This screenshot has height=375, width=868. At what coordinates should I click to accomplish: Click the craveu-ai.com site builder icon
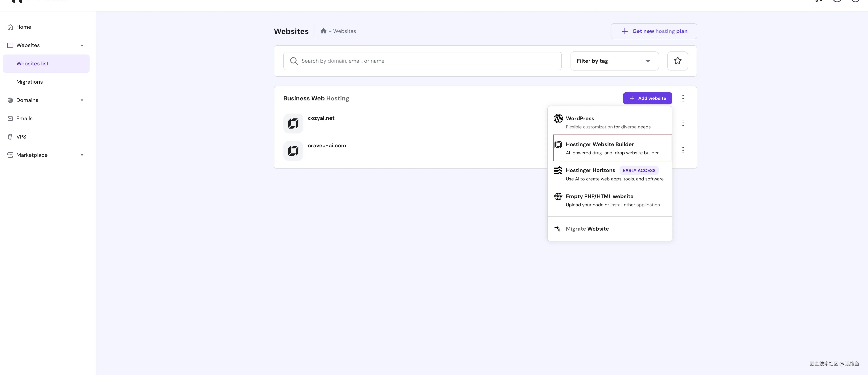(x=293, y=151)
